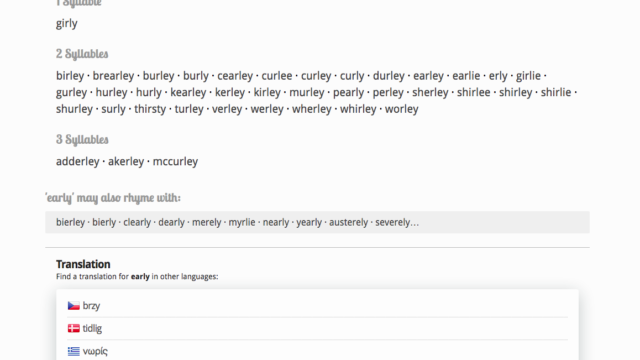Screen dimensions: 640x360
Task: Click the word 'mccurley'
Action: [175, 162]
